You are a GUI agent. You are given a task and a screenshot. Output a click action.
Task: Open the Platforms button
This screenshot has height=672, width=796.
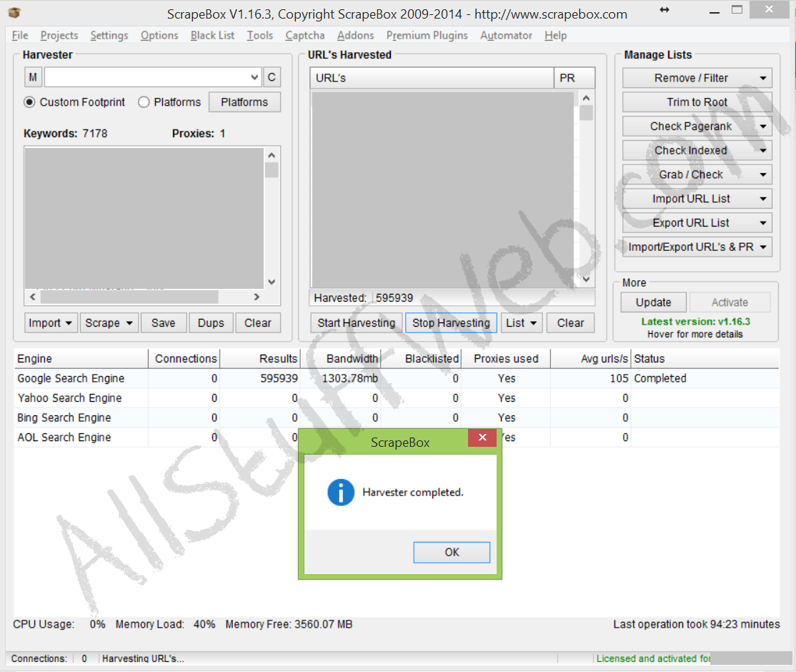pos(244,102)
